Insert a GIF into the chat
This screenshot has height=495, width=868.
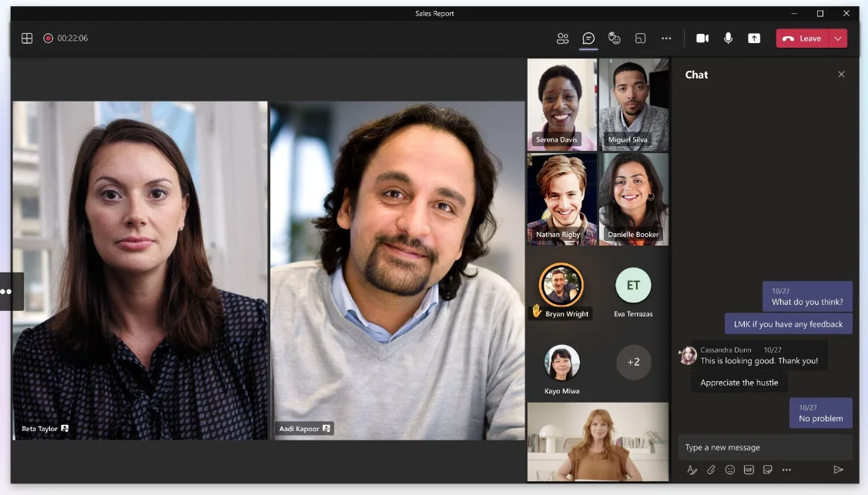(x=748, y=470)
